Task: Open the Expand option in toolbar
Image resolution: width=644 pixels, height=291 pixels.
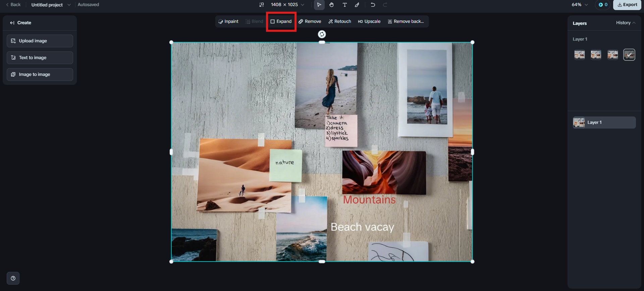Action: click(281, 21)
